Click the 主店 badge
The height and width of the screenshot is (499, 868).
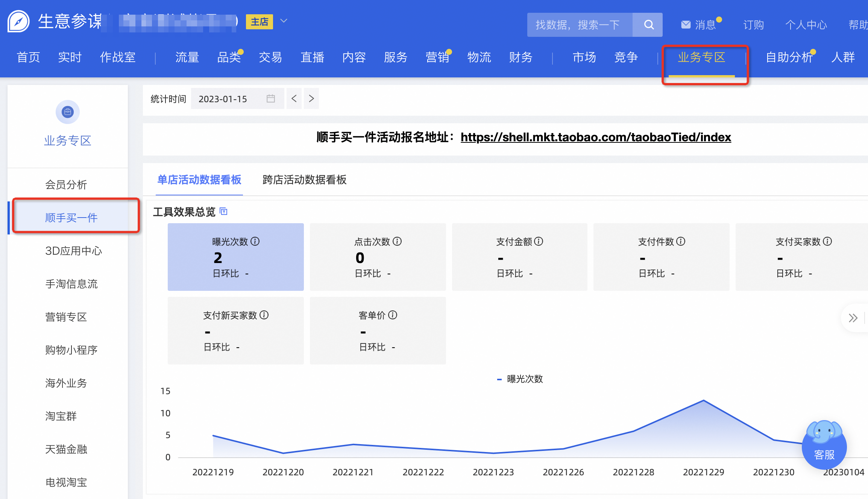coord(259,21)
